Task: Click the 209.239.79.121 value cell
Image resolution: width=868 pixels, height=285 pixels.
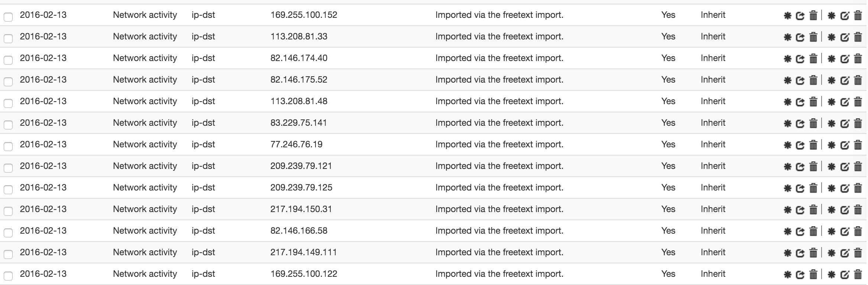Action: (301, 166)
